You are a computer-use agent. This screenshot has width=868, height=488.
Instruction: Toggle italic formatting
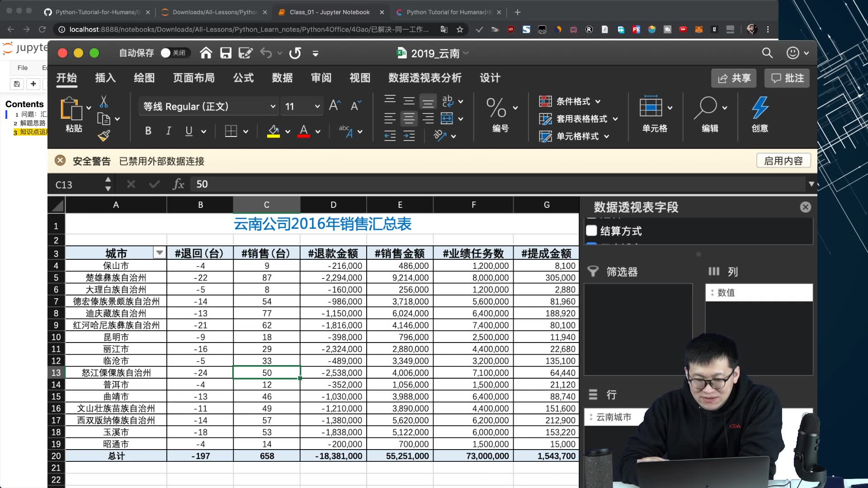(x=168, y=131)
